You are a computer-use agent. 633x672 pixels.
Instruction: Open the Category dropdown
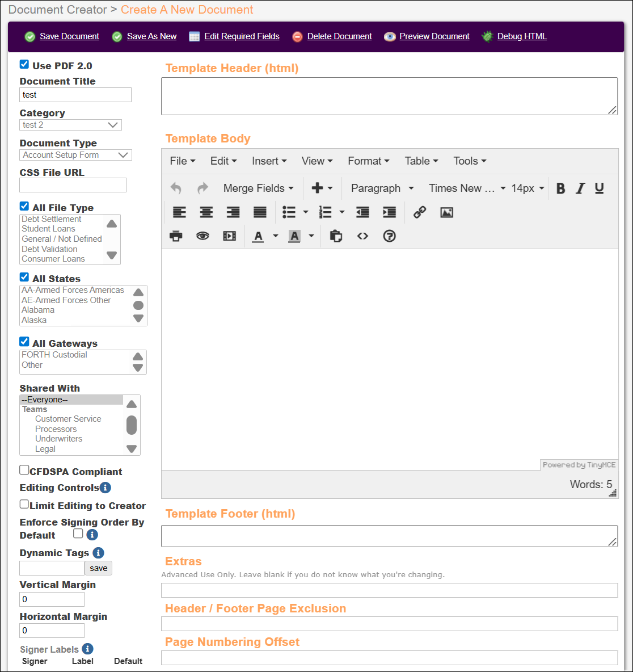pyautogui.click(x=71, y=125)
